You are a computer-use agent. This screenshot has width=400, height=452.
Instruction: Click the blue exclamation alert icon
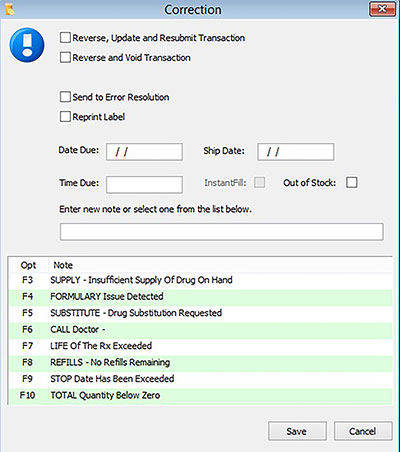27,45
